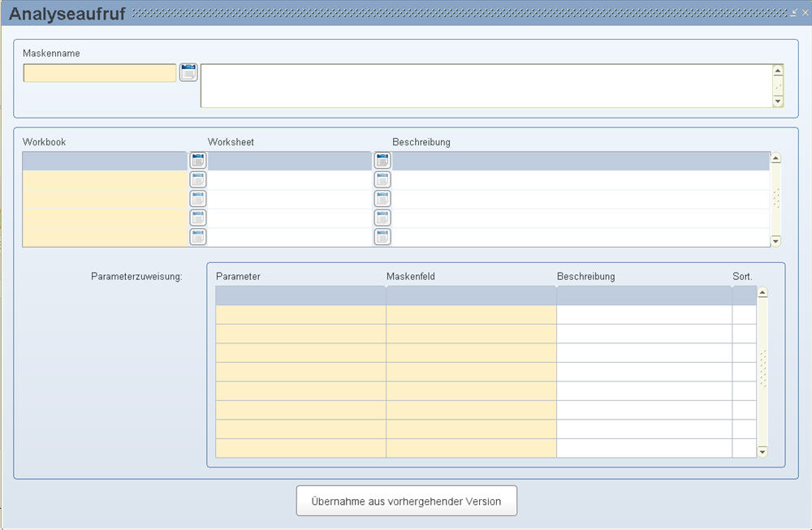Click the Übernahme aus vorhergehender Version button

click(x=407, y=501)
